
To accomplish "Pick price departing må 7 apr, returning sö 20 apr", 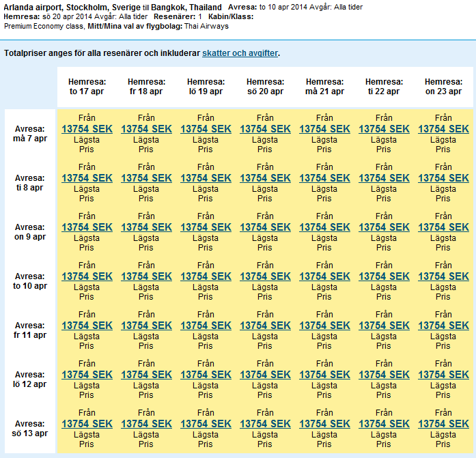I will (265, 129).
